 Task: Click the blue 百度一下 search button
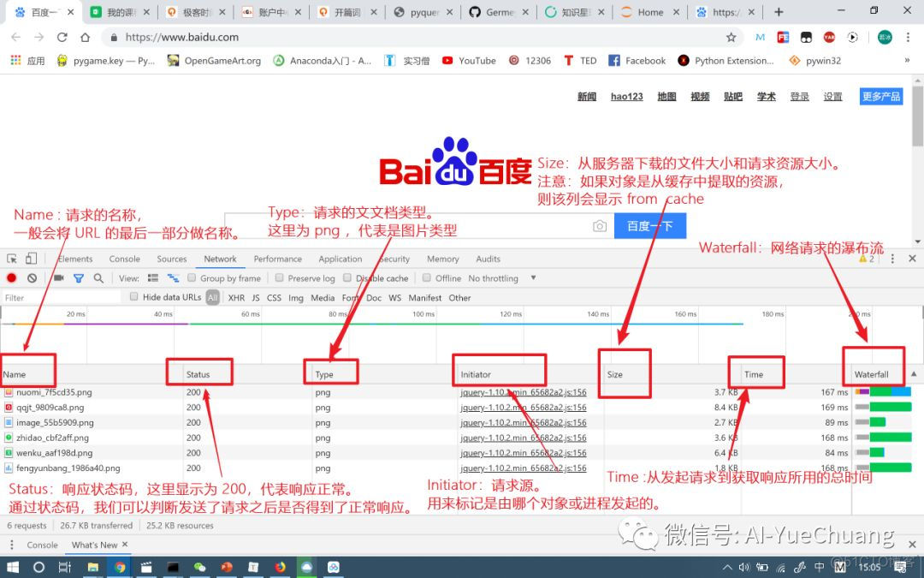(x=650, y=226)
